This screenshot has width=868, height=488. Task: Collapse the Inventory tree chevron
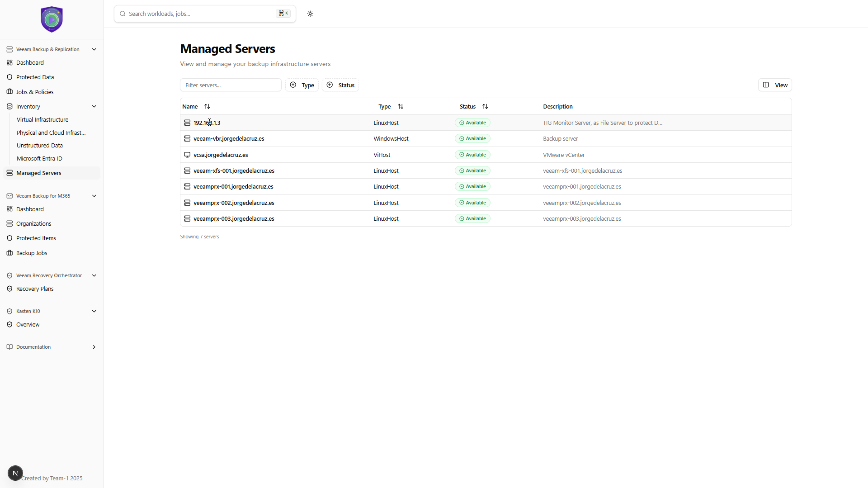pos(94,107)
